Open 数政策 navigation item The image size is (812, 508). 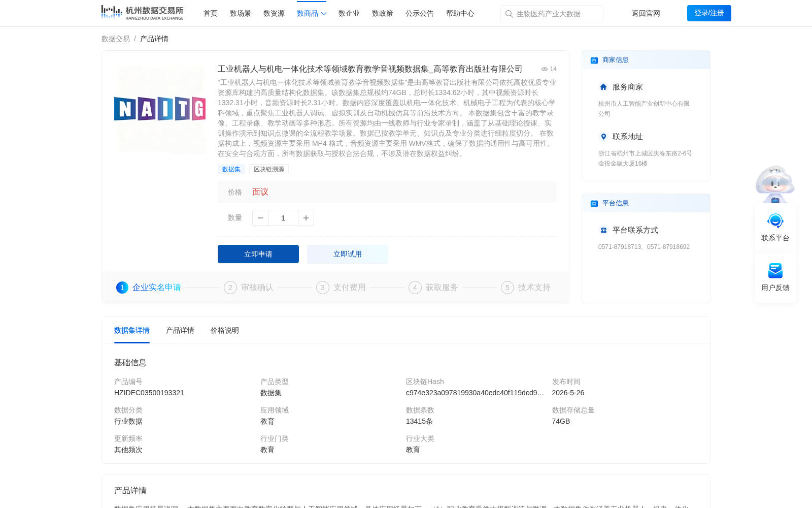click(383, 14)
